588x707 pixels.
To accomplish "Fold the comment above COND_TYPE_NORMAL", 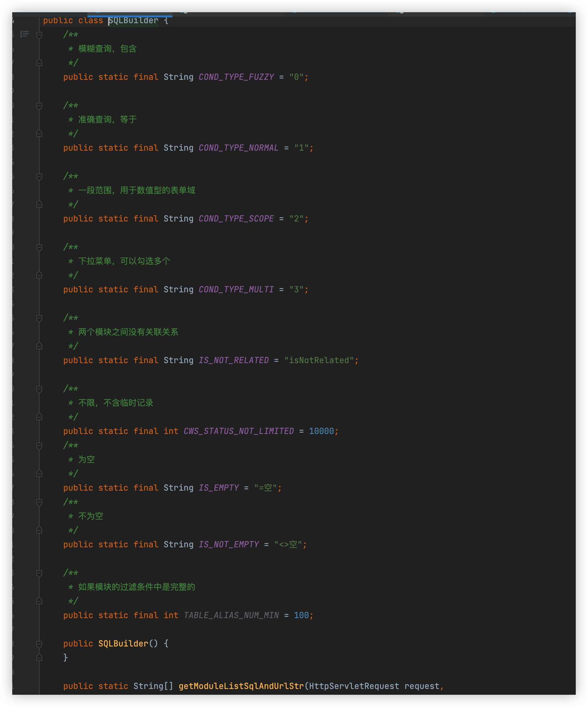I will (39, 106).
